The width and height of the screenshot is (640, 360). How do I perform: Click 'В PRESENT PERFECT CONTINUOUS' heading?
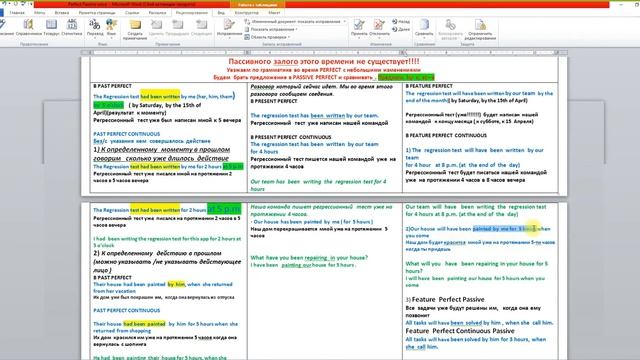[291, 137]
